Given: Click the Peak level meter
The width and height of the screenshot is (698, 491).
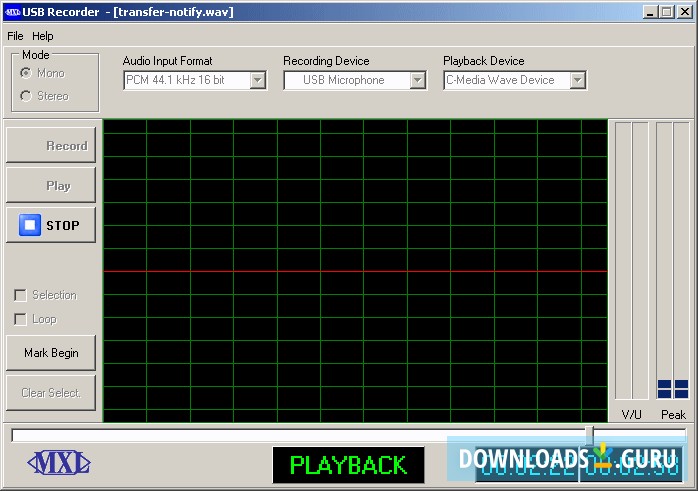Looking at the screenshot, I should pos(673,260).
